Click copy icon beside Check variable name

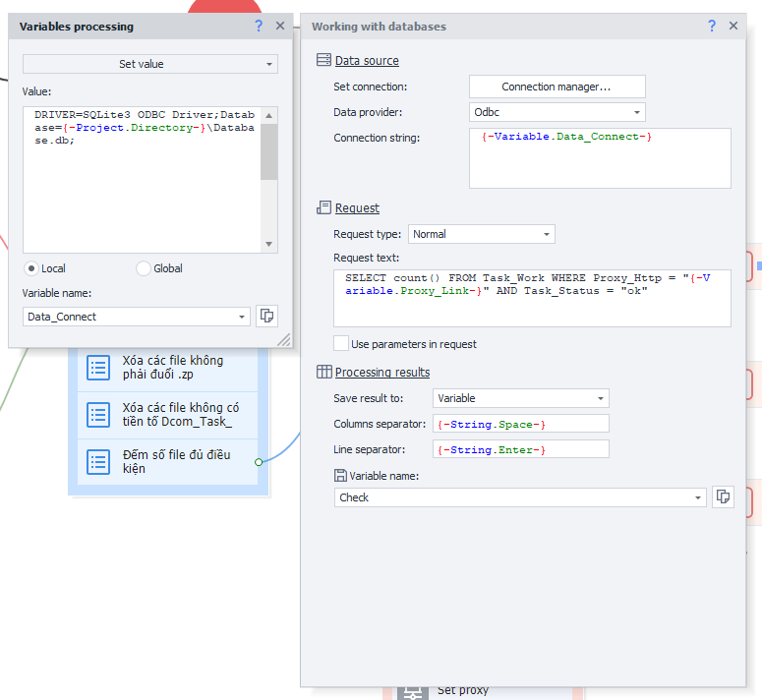pos(723,496)
